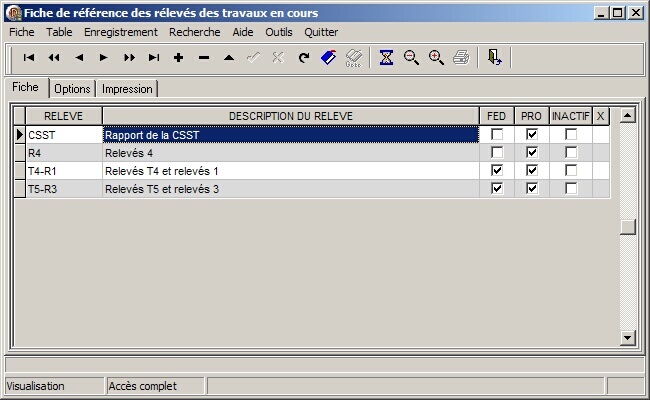Open the Enregistrement menu
The image size is (650, 400).
point(120,32)
